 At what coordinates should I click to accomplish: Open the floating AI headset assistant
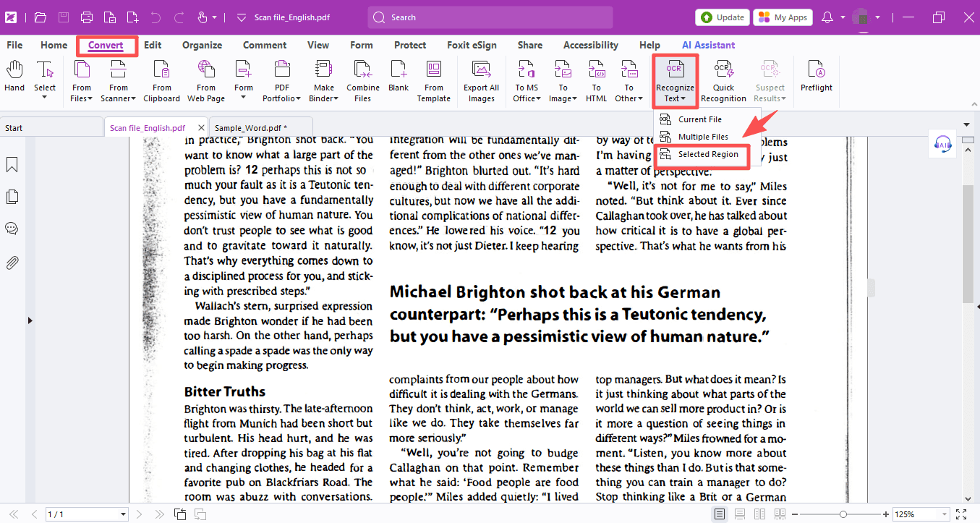point(942,144)
